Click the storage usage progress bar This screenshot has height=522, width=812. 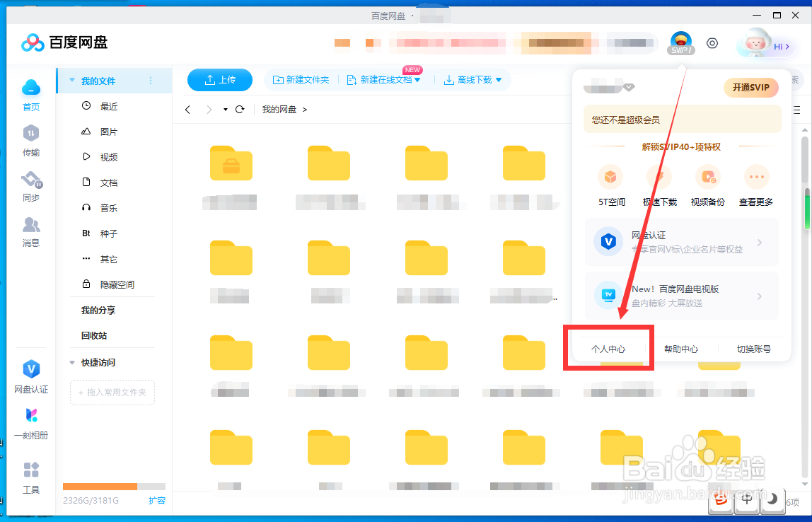coord(115,486)
